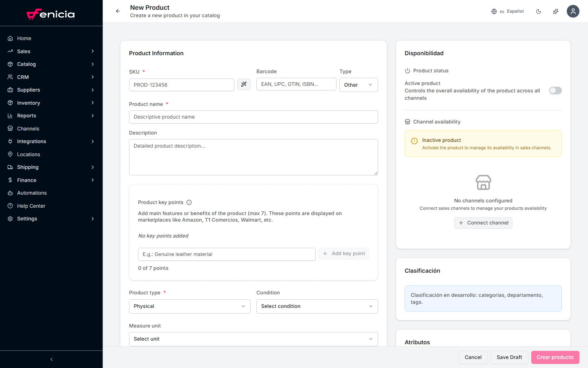Open the Select condition dropdown
The width and height of the screenshot is (588, 368).
click(x=317, y=306)
